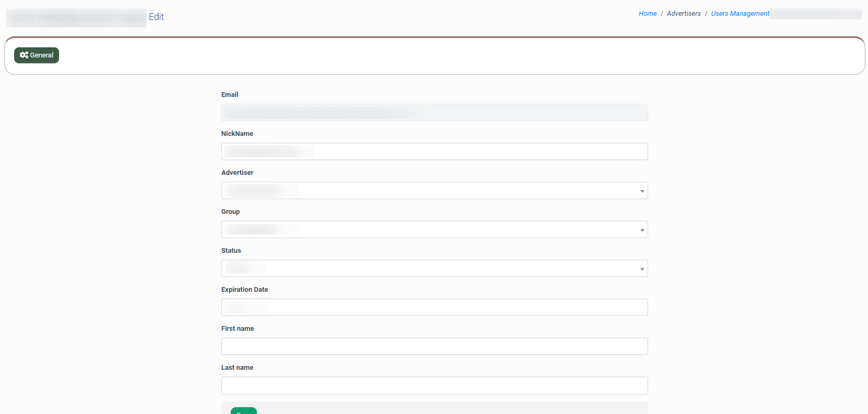
Task: Open the Status dropdown
Action: point(434,269)
